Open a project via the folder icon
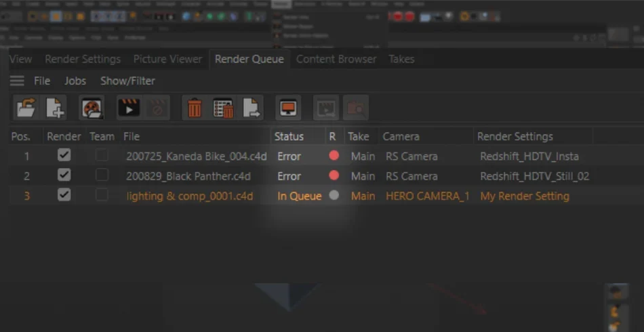 coord(26,108)
